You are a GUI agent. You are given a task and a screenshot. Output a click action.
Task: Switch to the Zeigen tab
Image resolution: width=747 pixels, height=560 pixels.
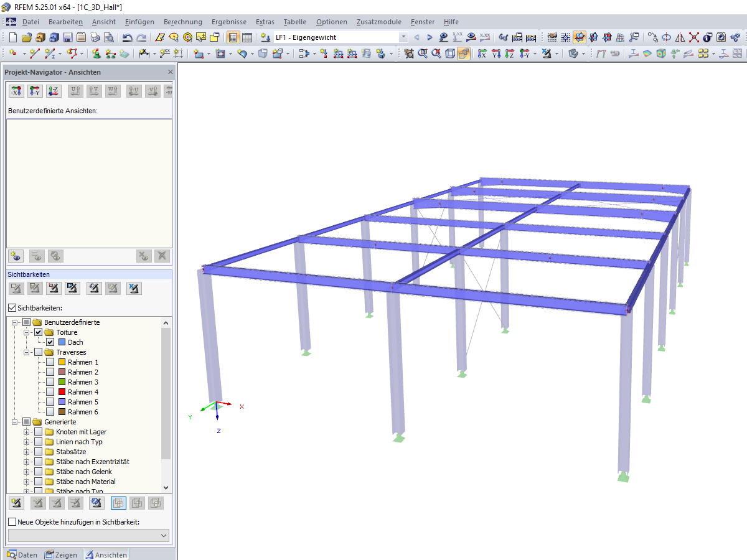[x=61, y=555]
